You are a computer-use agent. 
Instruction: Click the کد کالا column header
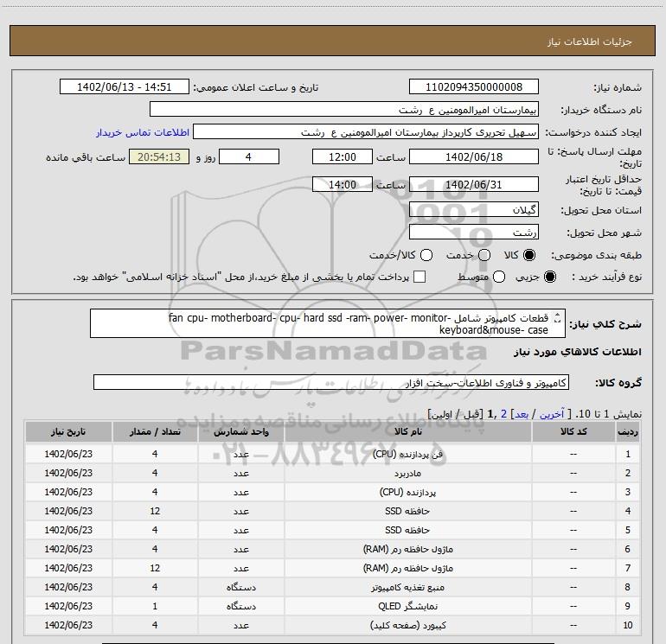click(x=573, y=431)
